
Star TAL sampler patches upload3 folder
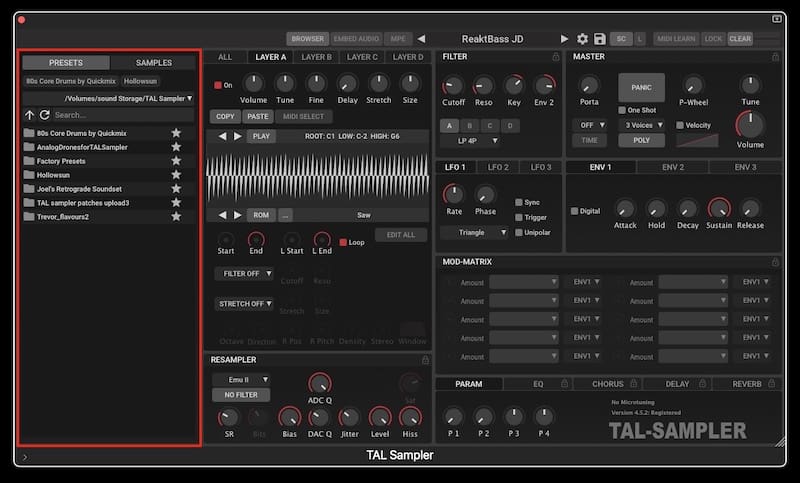[x=176, y=202]
